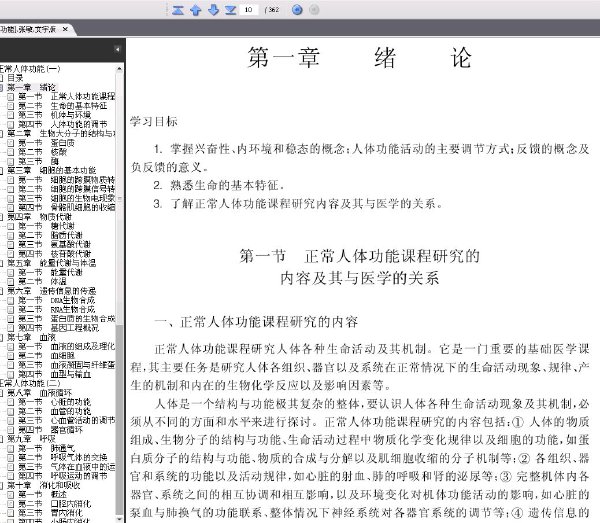Open bookmark 第四节 人体功能的调节
Image resolution: width=600 pixels, height=523 pixels.
point(62,124)
